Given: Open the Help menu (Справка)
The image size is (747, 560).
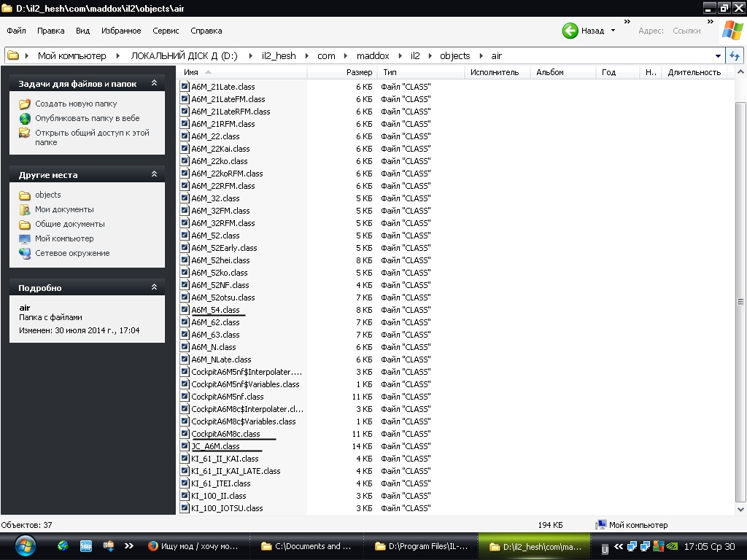Looking at the screenshot, I should (206, 31).
